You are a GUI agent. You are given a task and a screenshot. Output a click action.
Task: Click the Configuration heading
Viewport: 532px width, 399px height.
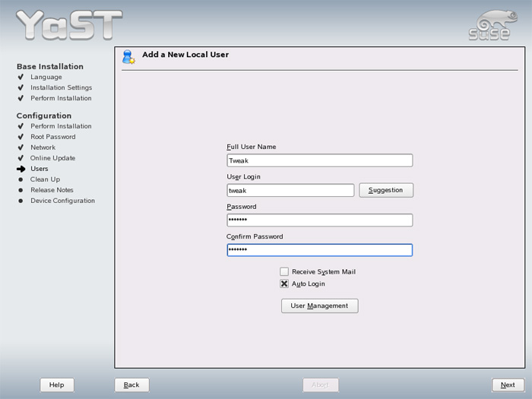coord(44,116)
